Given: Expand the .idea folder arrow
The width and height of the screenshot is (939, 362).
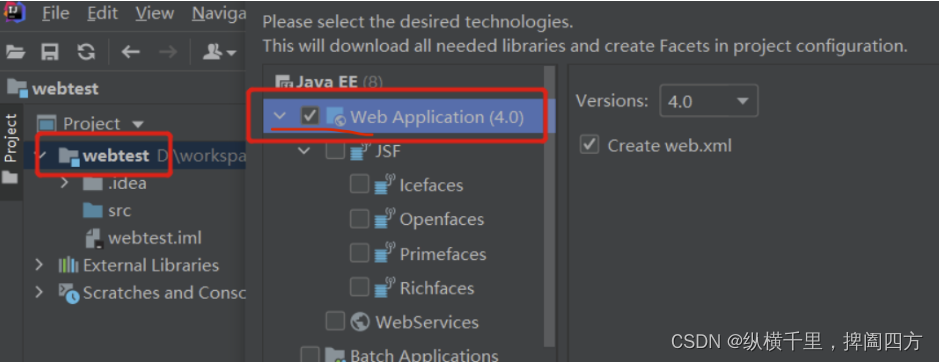Looking at the screenshot, I should (65, 183).
